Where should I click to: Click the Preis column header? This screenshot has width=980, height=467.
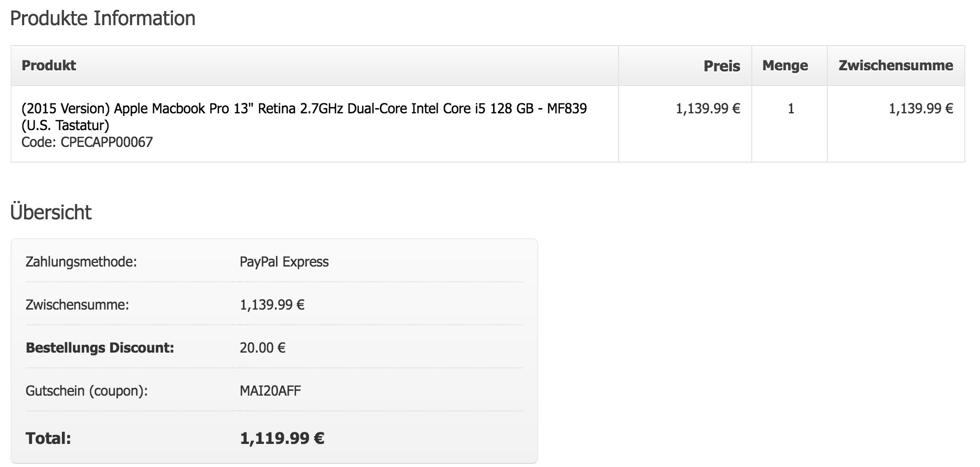pos(722,66)
